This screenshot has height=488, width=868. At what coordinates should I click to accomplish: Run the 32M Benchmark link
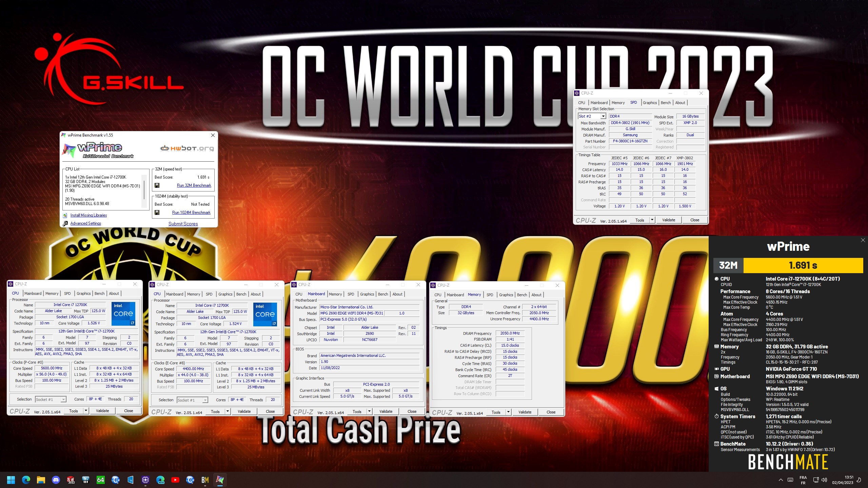point(194,185)
